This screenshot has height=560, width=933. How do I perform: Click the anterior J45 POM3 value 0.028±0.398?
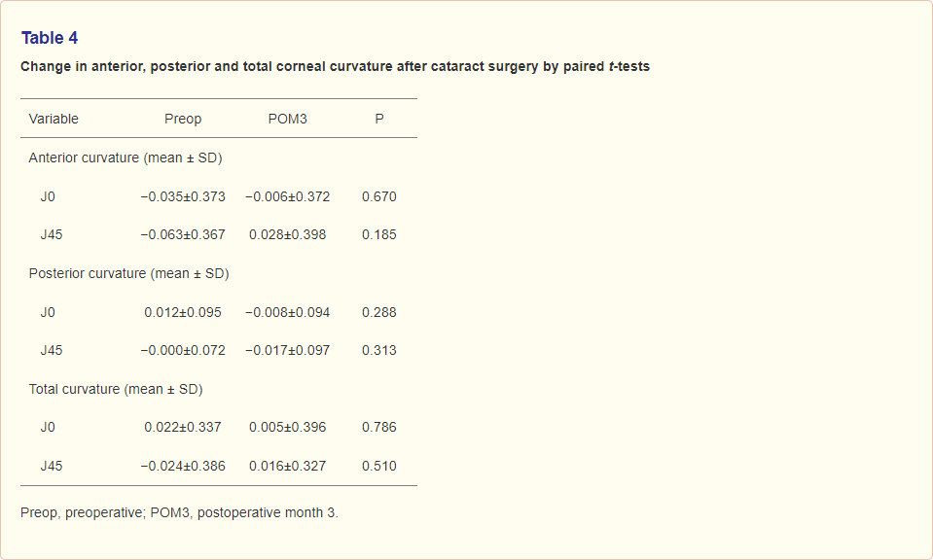(287, 235)
